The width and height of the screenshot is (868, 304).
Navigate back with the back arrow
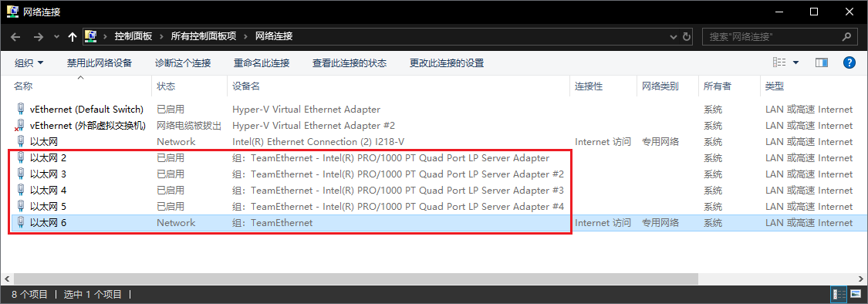[15, 36]
